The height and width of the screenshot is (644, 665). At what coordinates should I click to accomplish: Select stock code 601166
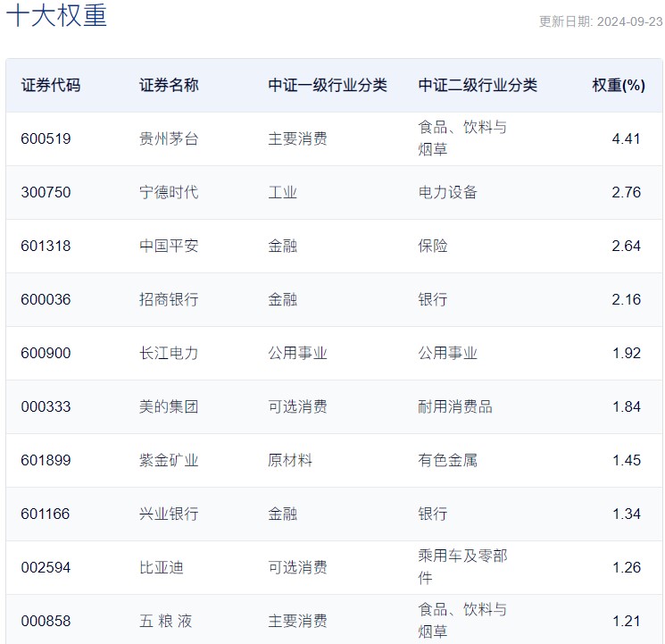tap(46, 514)
